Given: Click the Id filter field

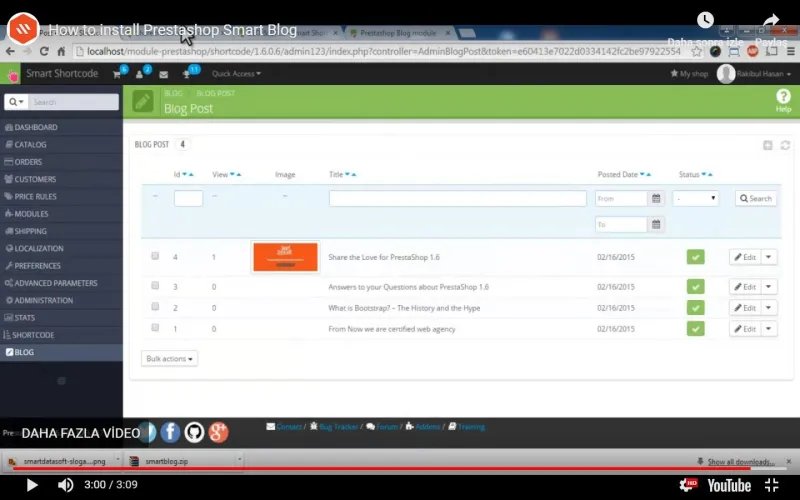Looking at the screenshot, I should coord(188,198).
